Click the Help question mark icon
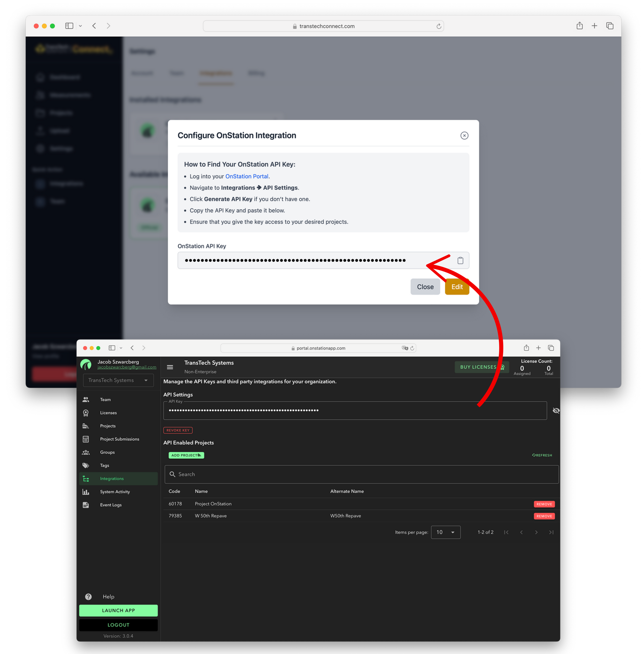 click(x=88, y=597)
